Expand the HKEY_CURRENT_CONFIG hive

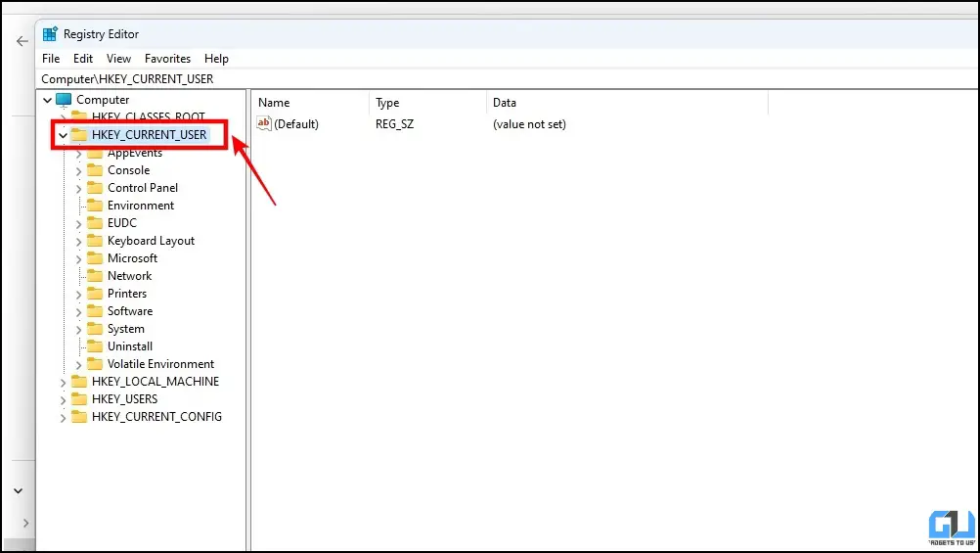(x=64, y=417)
